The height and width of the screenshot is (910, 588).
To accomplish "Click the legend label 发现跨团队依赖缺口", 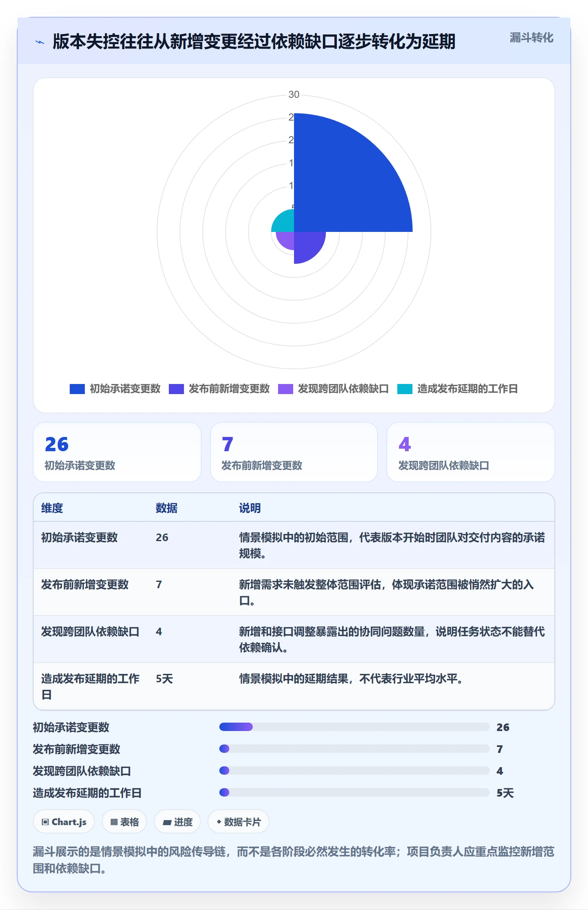I will 344,389.
